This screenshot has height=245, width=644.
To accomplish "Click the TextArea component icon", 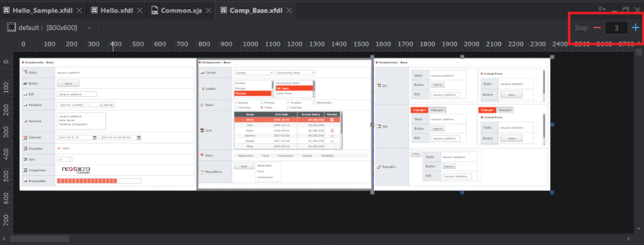I will click(25, 121).
